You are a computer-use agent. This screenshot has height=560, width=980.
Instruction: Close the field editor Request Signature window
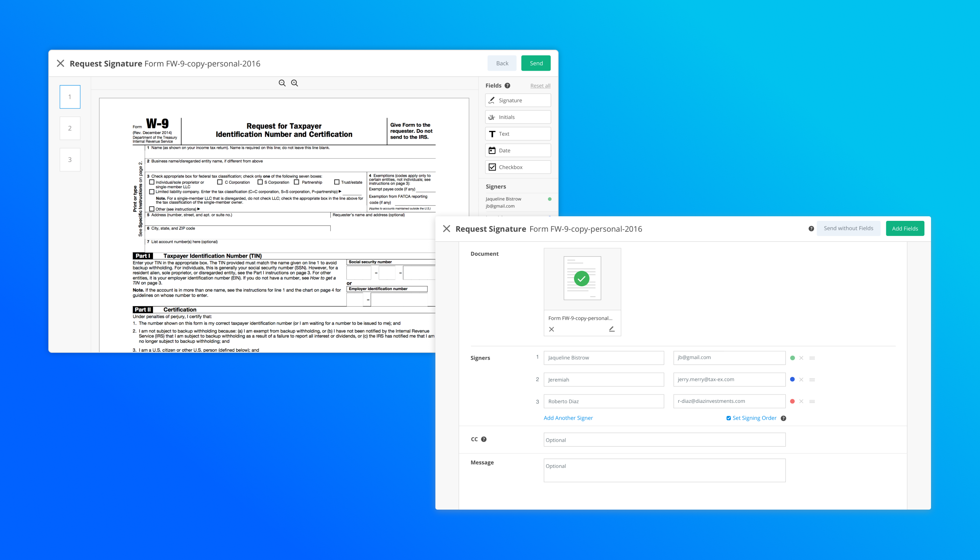[61, 63]
